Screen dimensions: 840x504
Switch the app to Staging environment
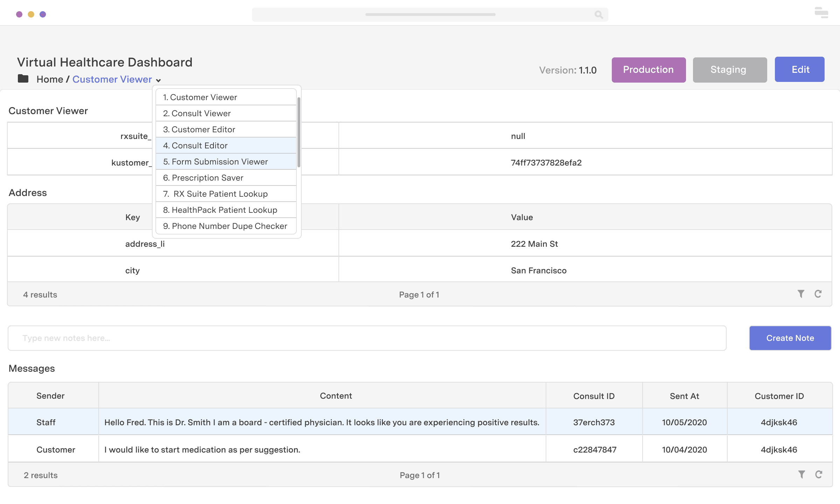point(729,69)
